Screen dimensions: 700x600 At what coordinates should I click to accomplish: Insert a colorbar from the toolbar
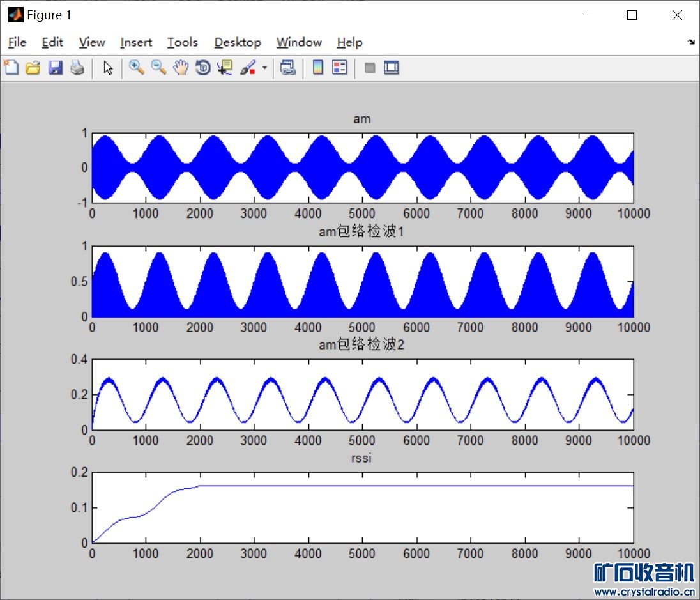(318, 68)
